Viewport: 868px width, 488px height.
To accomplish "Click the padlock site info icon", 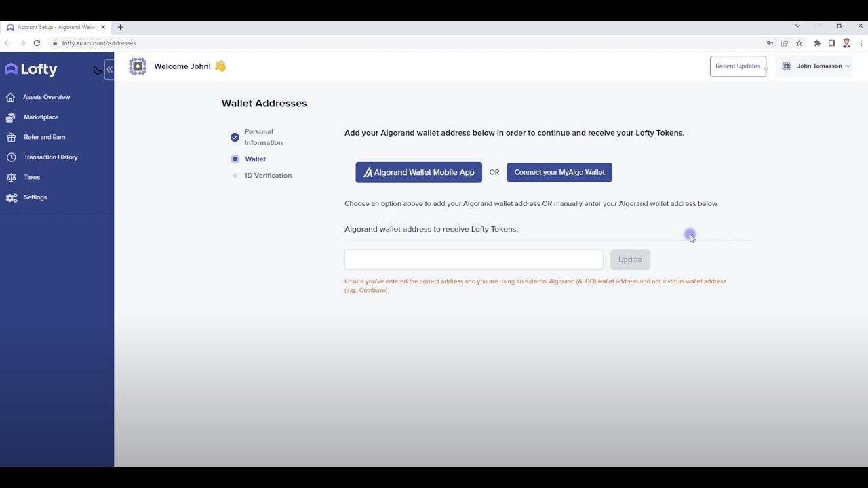I will coord(55,43).
